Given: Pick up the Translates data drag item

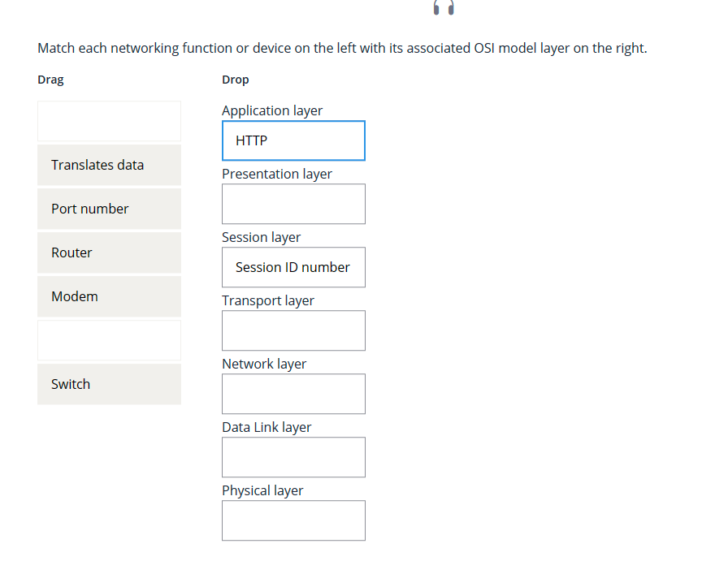Looking at the screenshot, I should click(109, 165).
